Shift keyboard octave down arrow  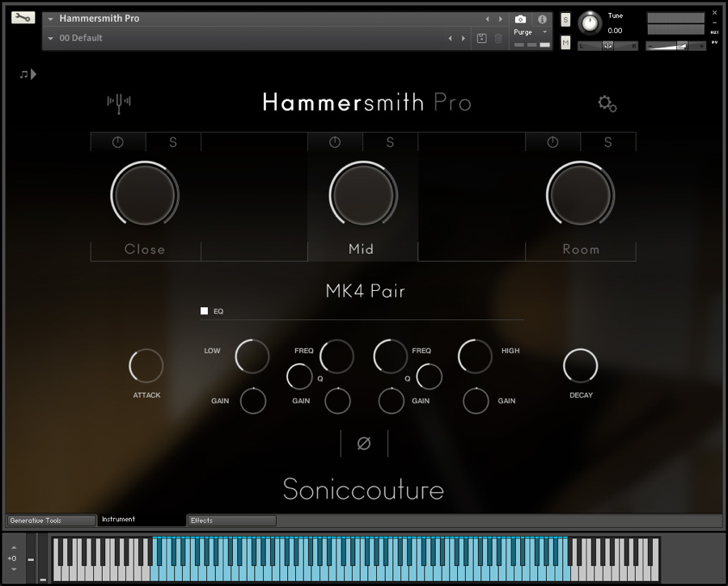click(14, 569)
